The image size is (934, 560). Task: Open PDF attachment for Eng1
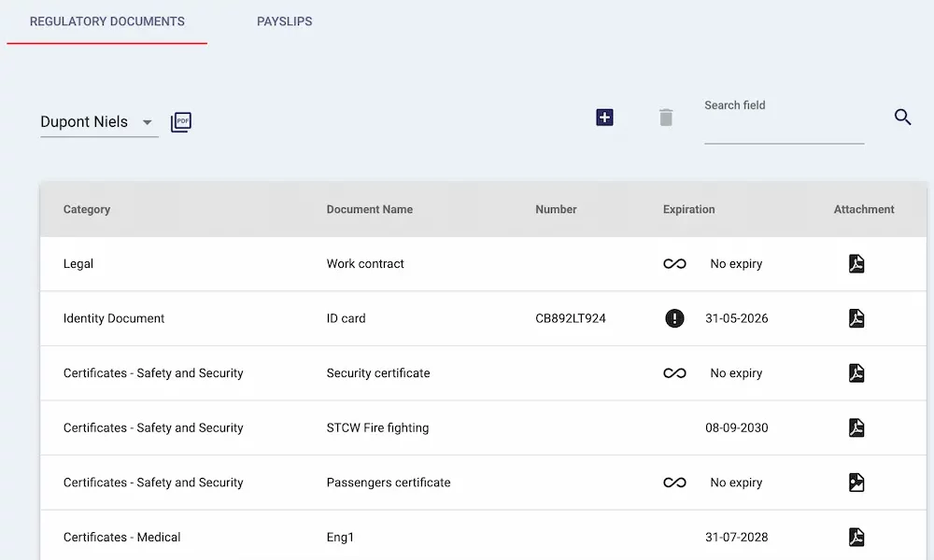pos(856,538)
